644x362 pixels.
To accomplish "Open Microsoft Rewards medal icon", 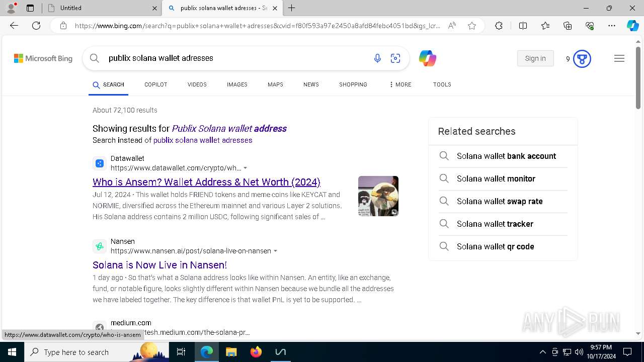I will (582, 59).
